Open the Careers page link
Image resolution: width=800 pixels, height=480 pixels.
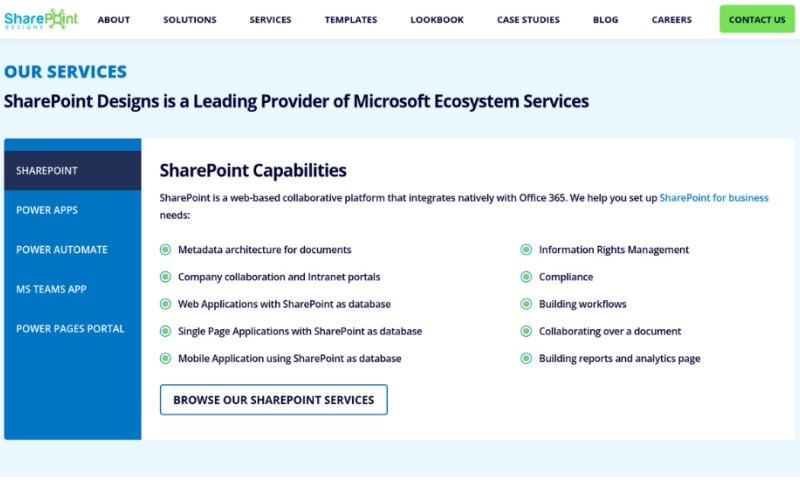[671, 20]
